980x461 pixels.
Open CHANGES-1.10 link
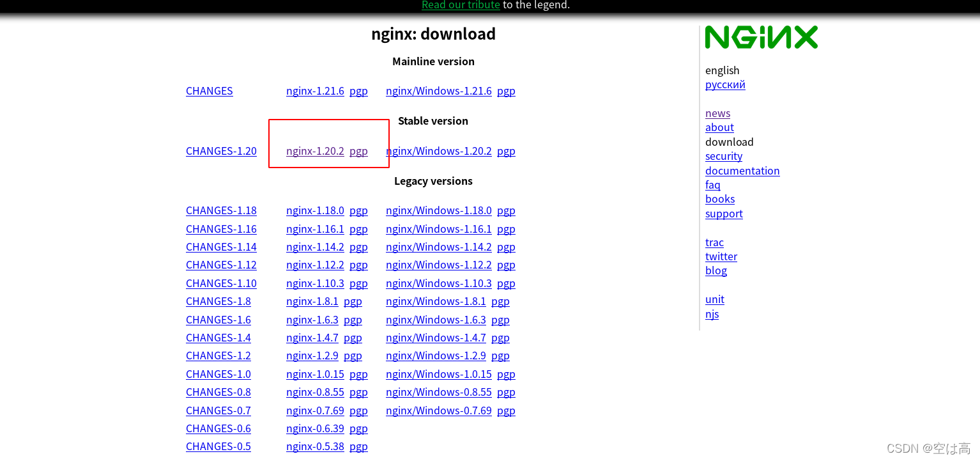221,283
